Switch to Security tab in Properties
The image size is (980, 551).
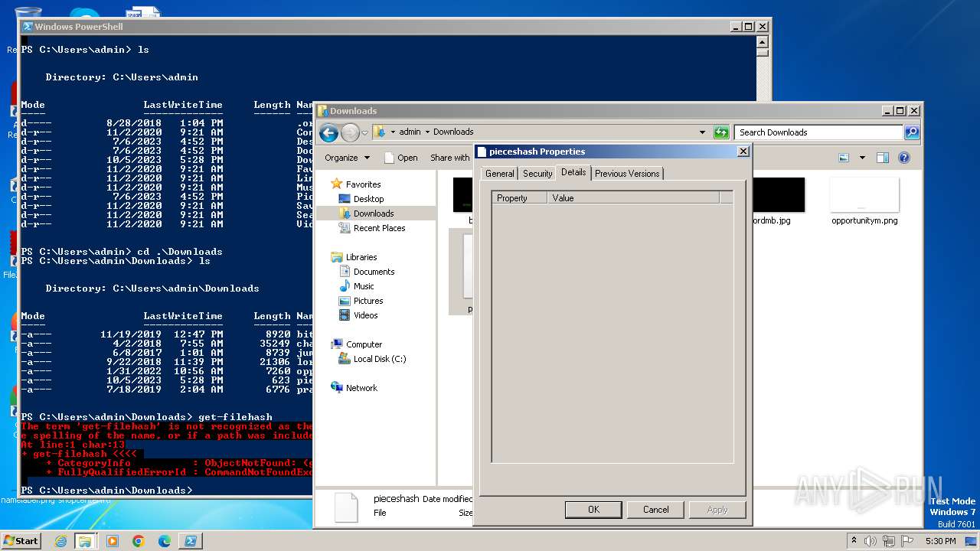click(537, 174)
